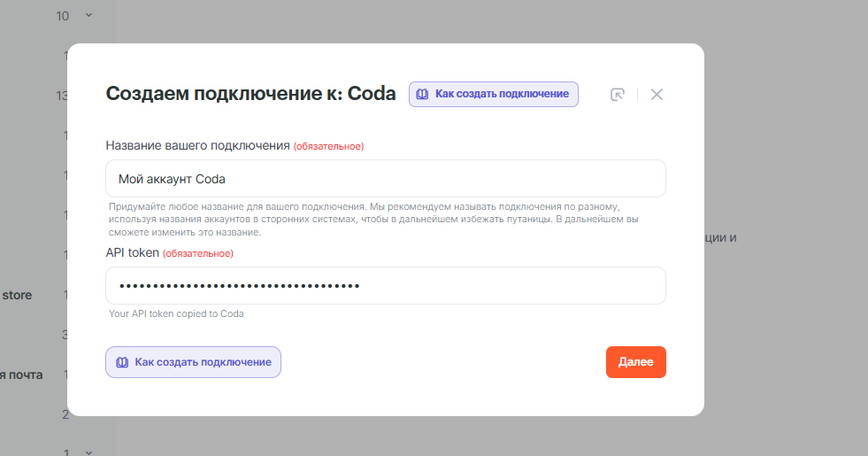Click the book icon in the bottom-left help button
Viewport: 868px width, 456px height.
click(x=122, y=362)
